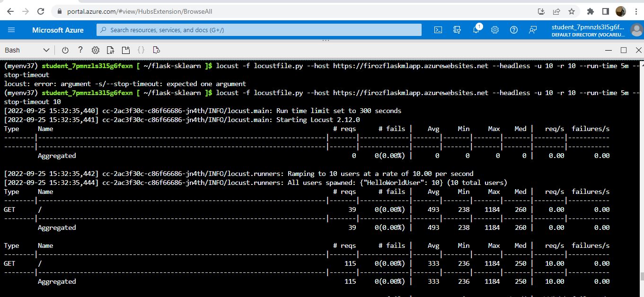The image size is (644, 297).
Task: Open Azure portal hamburger menu
Action: 11,30
